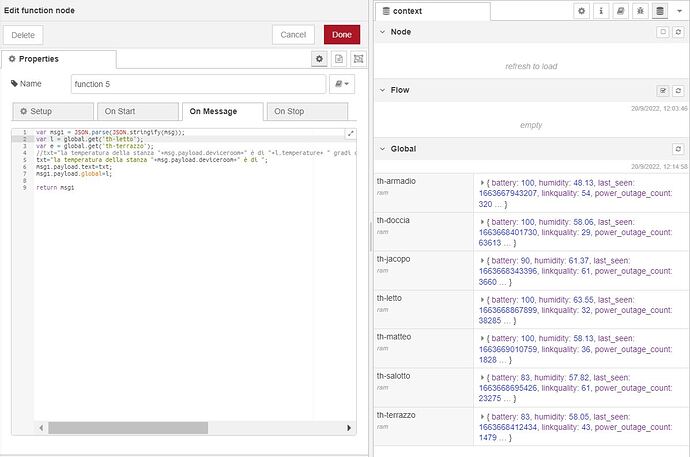Collapse the Flow section

click(x=382, y=90)
